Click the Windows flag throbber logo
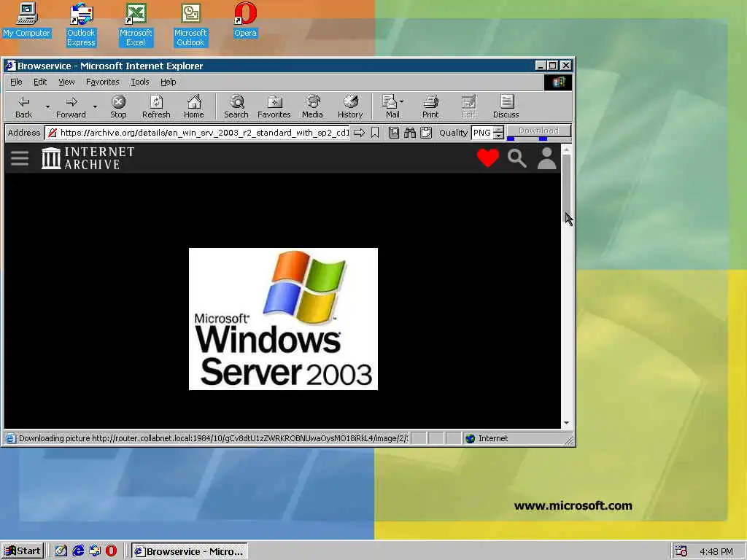 pyautogui.click(x=558, y=82)
